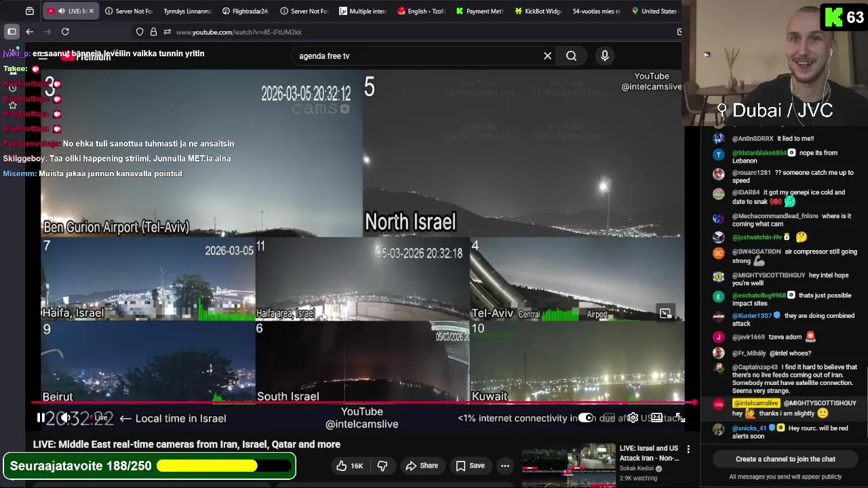Switch to the Payment Meth tab
The height and width of the screenshot is (488, 868).
479,11
